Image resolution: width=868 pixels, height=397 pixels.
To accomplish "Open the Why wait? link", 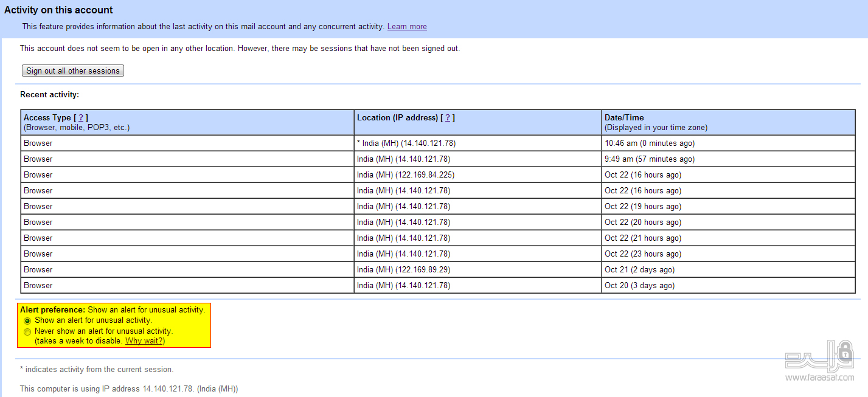I will click(x=145, y=341).
